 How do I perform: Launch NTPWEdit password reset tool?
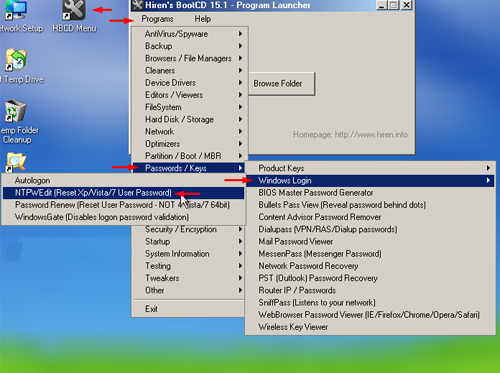[x=123, y=193]
